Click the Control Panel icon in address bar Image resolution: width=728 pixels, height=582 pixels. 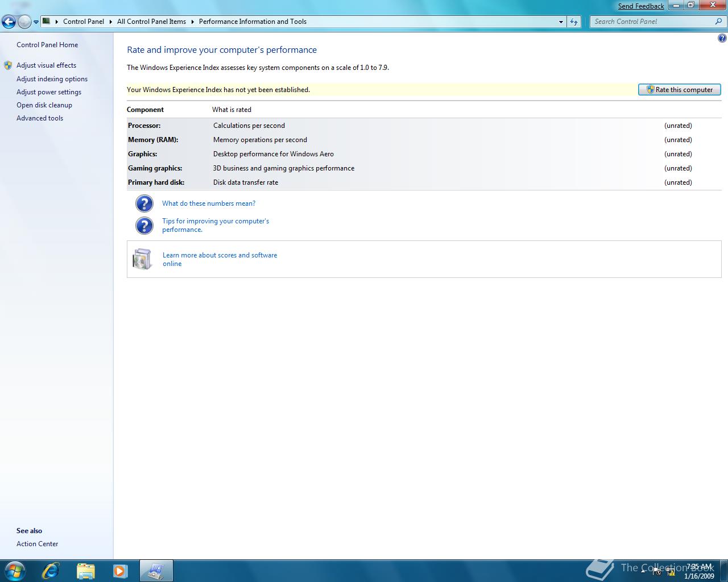47,22
